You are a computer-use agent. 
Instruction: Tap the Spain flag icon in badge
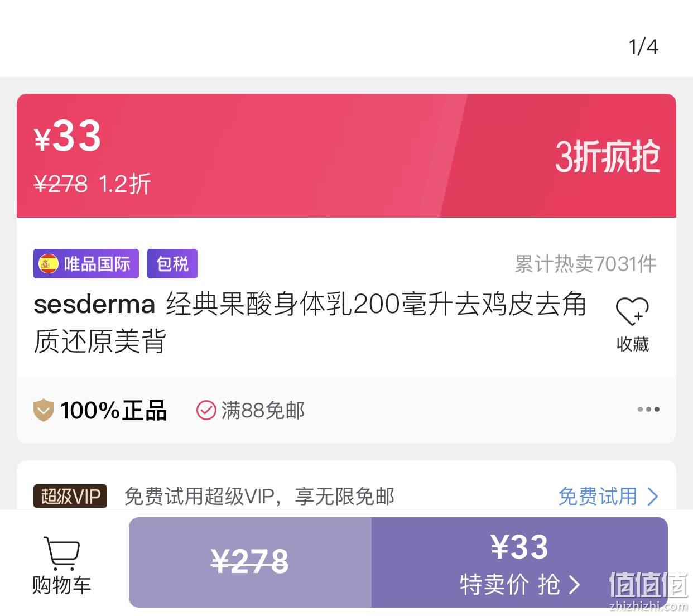coord(48,264)
